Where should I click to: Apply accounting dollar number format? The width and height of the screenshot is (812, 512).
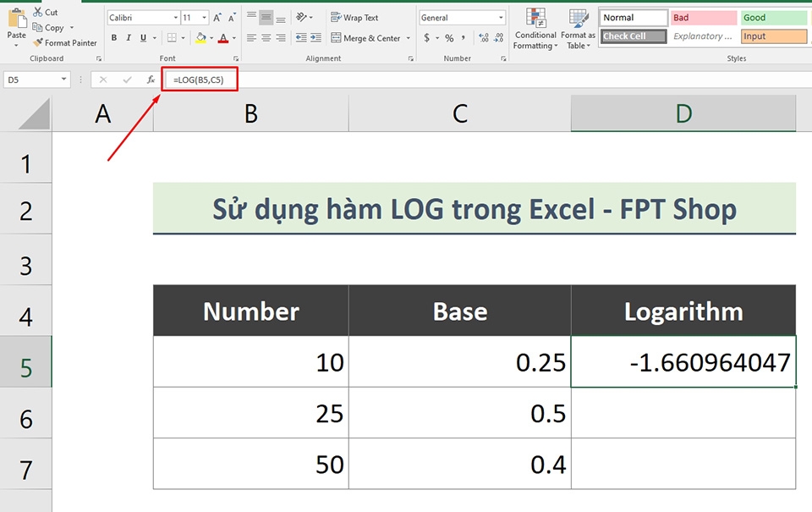(x=426, y=38)
